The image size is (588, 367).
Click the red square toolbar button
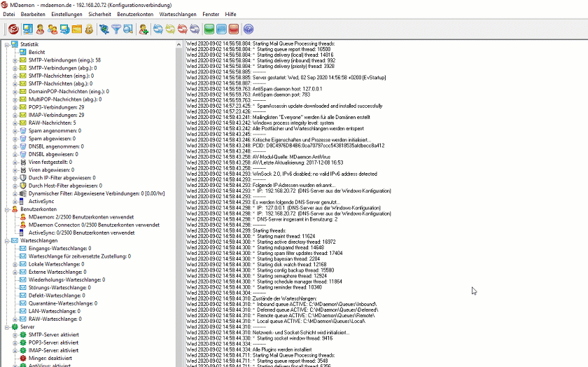(233, 29)
